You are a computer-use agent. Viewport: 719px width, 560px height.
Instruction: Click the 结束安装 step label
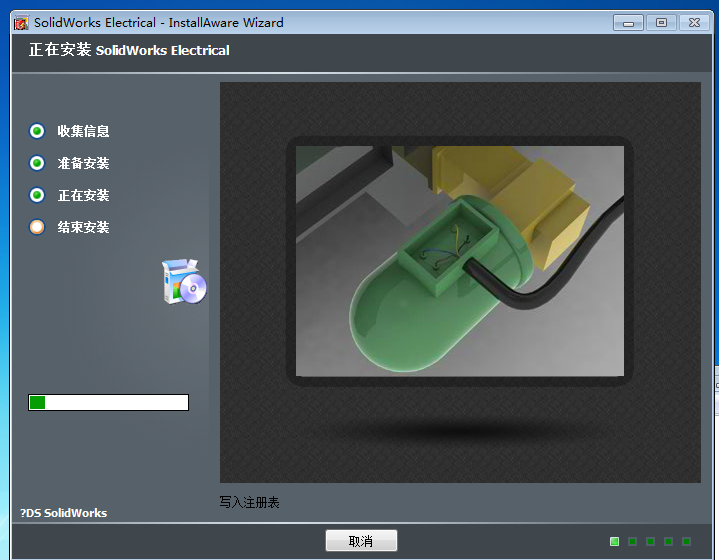(83, 227)
